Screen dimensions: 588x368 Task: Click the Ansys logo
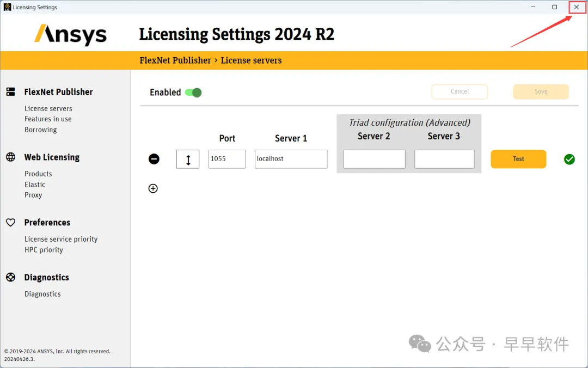coord(70,35)
